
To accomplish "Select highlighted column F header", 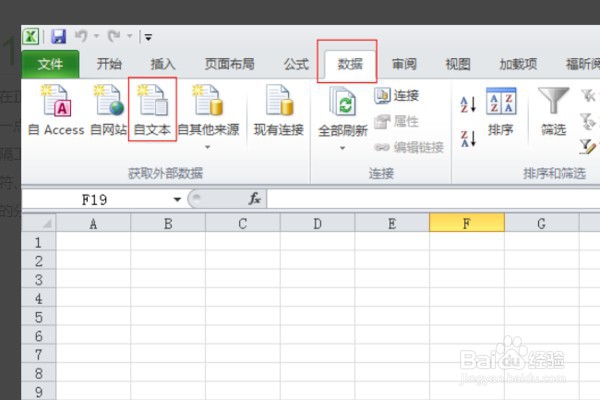I will 467,223.
